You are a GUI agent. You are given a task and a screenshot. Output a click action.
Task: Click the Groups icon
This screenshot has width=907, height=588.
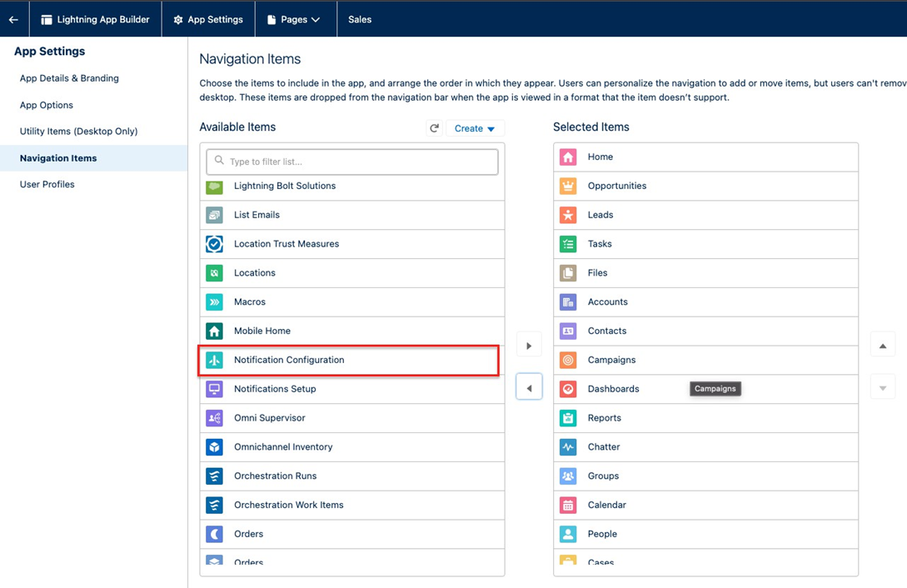click(568, 476)
